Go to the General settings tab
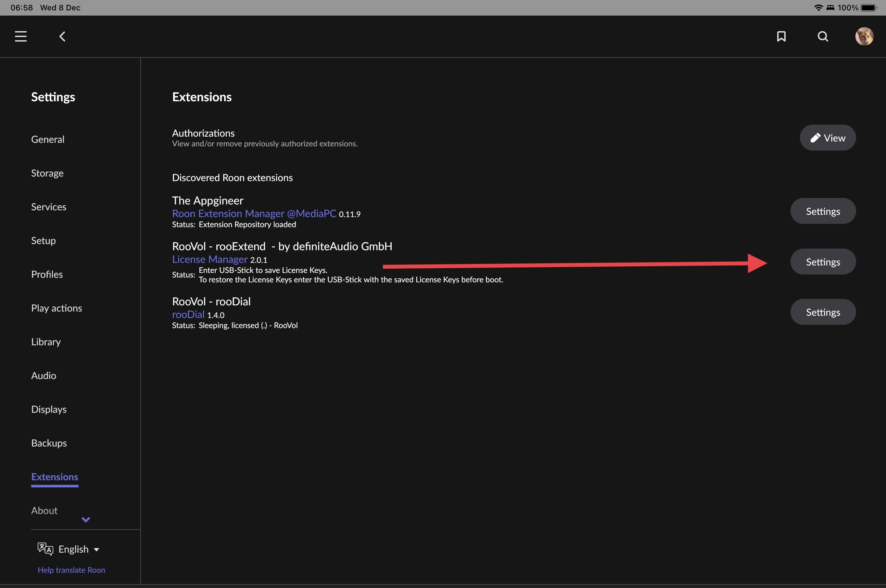The height and width of the screenshot is (588, 886). coord(48,139)
